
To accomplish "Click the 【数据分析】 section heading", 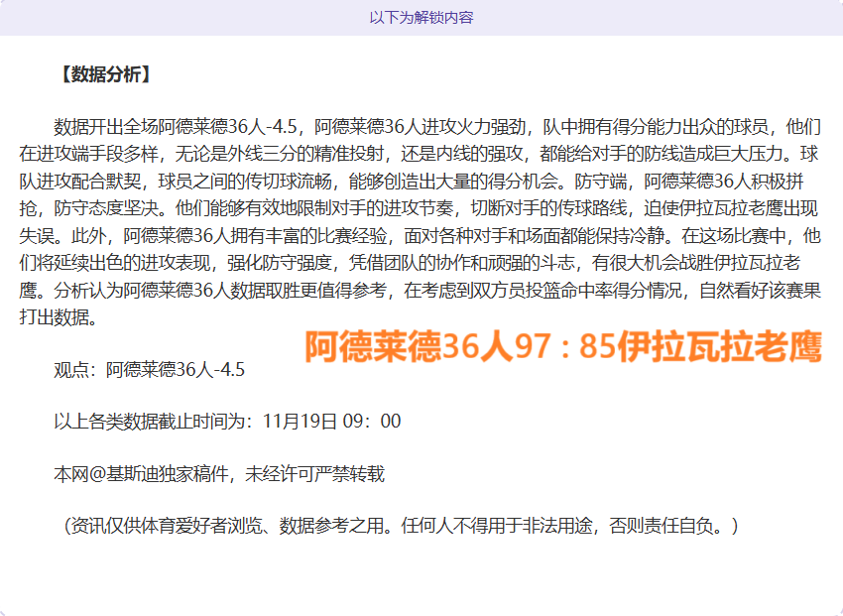I will [x=104, y=74].
